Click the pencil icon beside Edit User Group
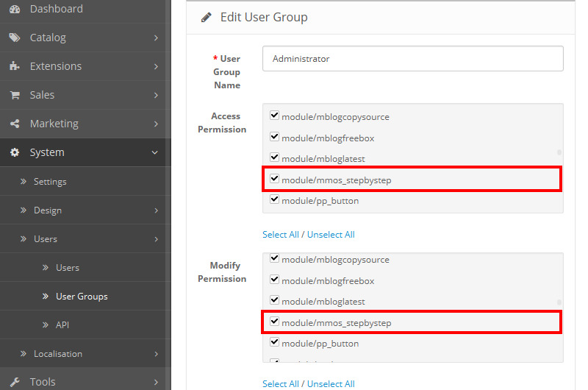The image size is (588, 390). 207,17
